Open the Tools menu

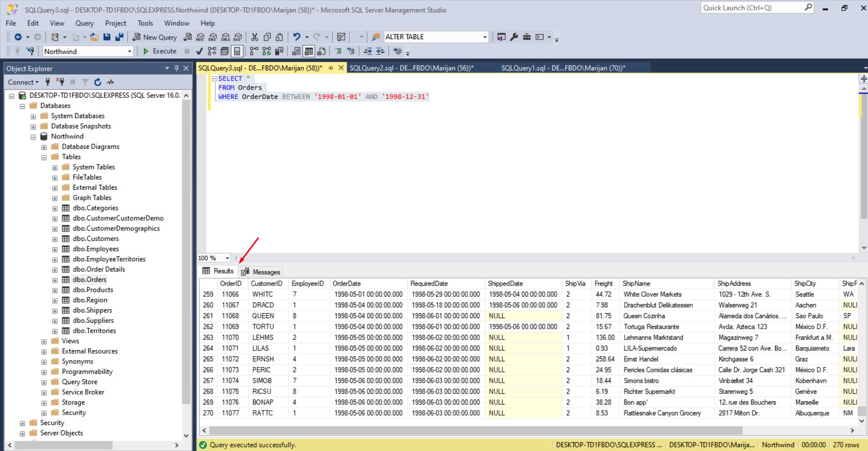tap(146, 23)
